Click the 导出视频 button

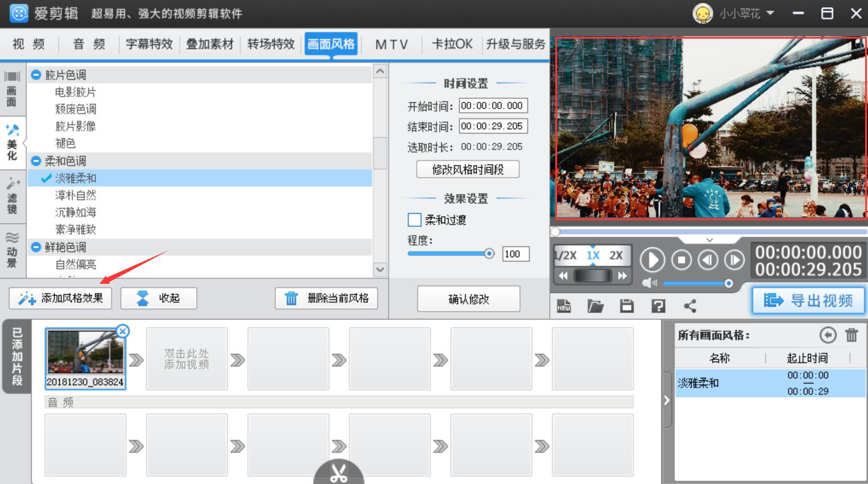coord(809,300)
